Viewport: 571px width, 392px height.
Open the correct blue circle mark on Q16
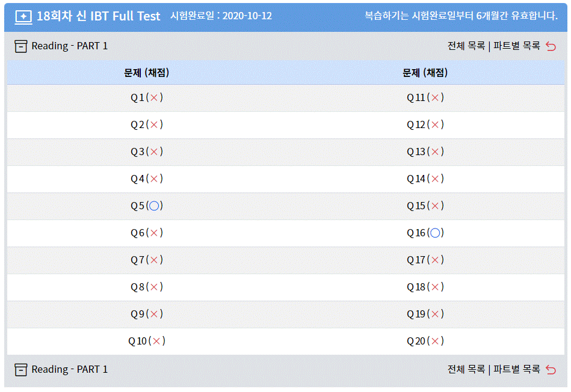point(435,233)
